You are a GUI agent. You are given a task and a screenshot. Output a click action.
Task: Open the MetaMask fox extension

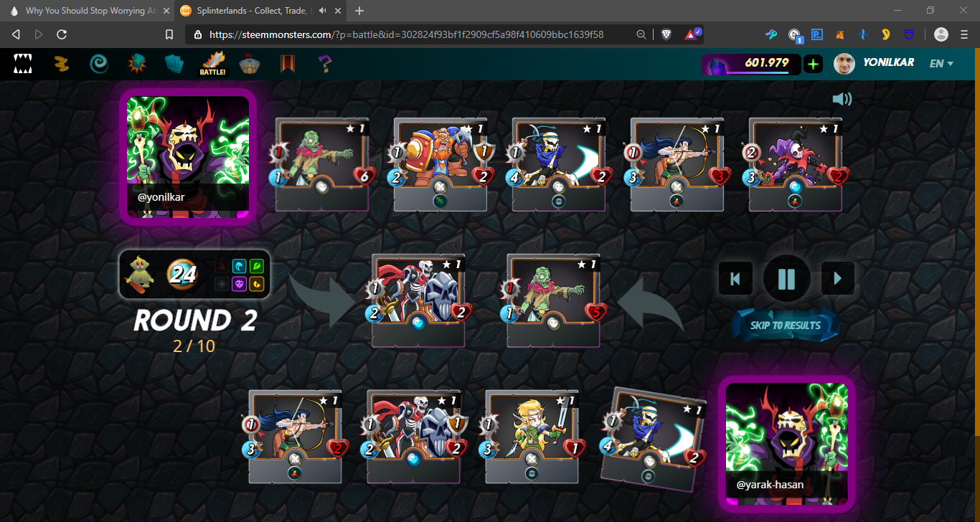coord(840,34)
